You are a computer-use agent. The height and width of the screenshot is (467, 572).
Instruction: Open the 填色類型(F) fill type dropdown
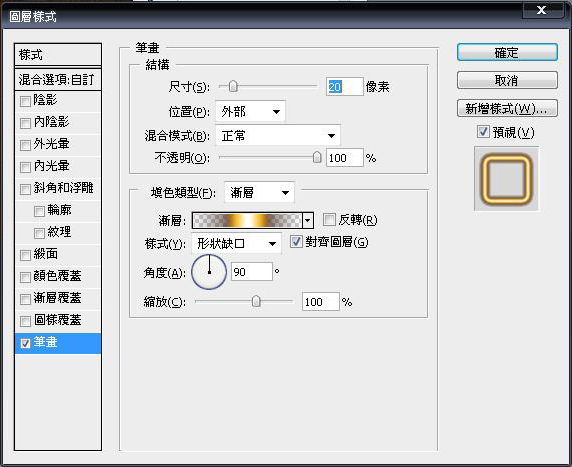[x=259, y=192]
